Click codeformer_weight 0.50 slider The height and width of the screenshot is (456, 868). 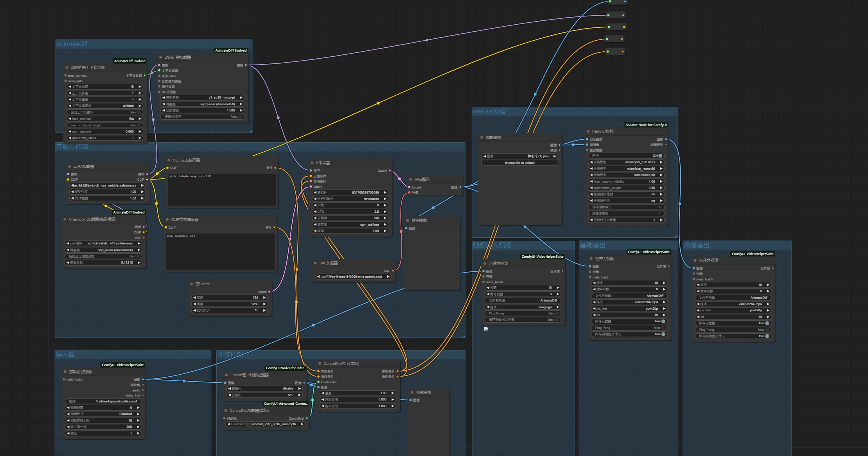coord(626,188)
